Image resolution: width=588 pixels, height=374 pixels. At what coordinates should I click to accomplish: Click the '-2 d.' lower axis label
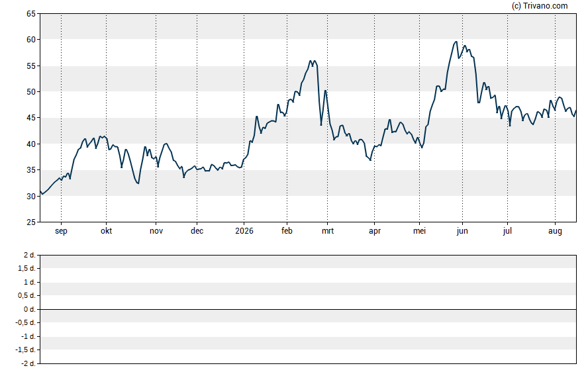(x=28, y=363)
